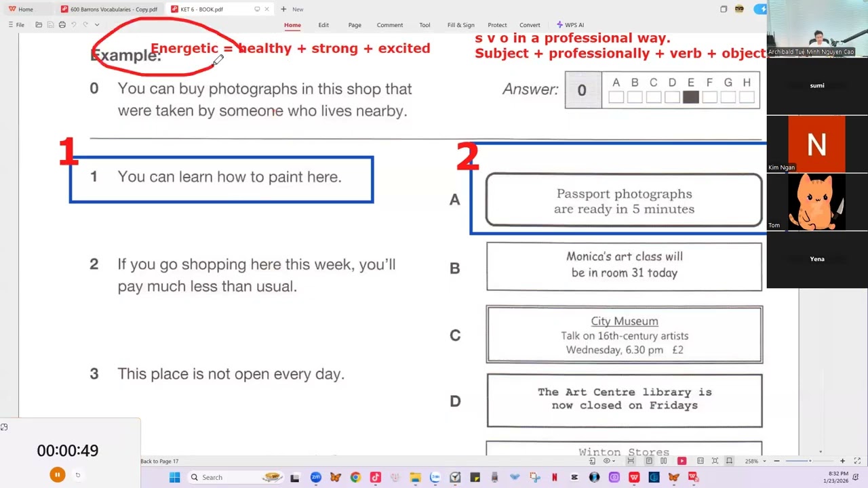Image resolution: width=868 pixels, height=488 pixels.
Task: Click the display icon on KET 6 tab
Action: (x=257, y=9)
